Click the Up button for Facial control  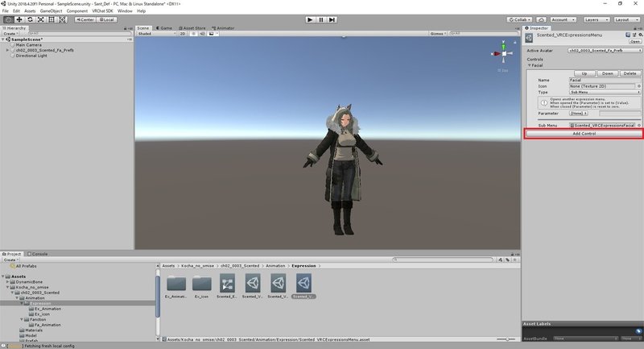584,73
